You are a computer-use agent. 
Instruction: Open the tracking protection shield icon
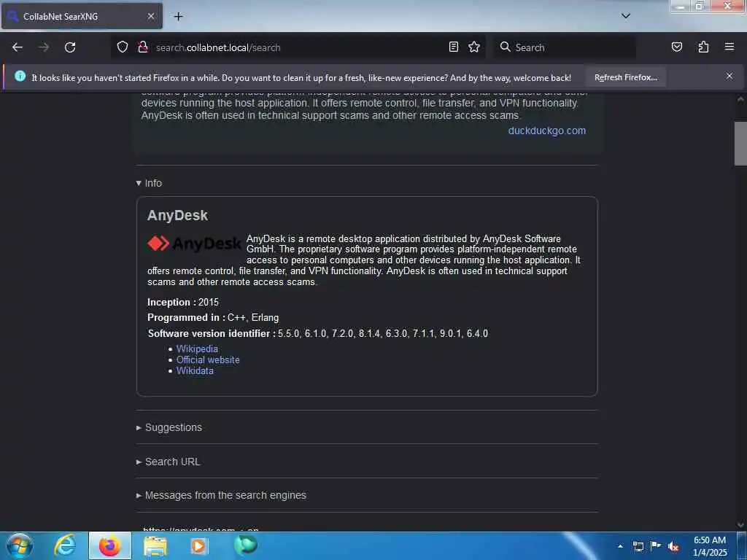(x=123, y=47)
